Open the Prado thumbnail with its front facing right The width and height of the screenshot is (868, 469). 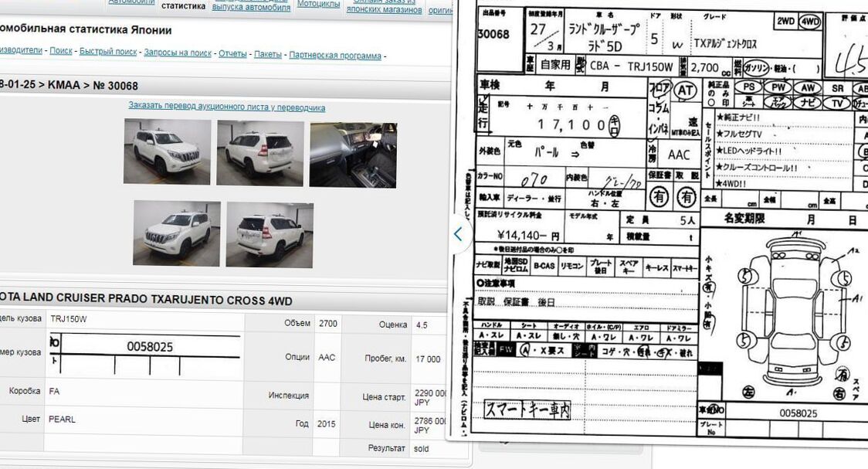click(167, 151)
